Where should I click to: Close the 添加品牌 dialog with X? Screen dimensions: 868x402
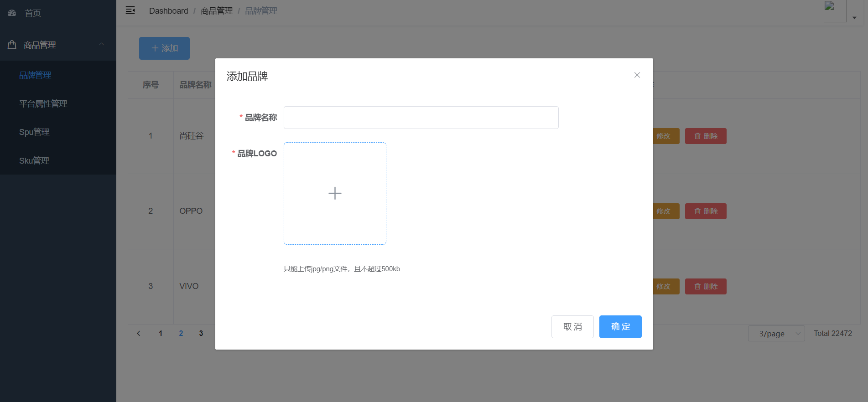click(x=637, y=75)
